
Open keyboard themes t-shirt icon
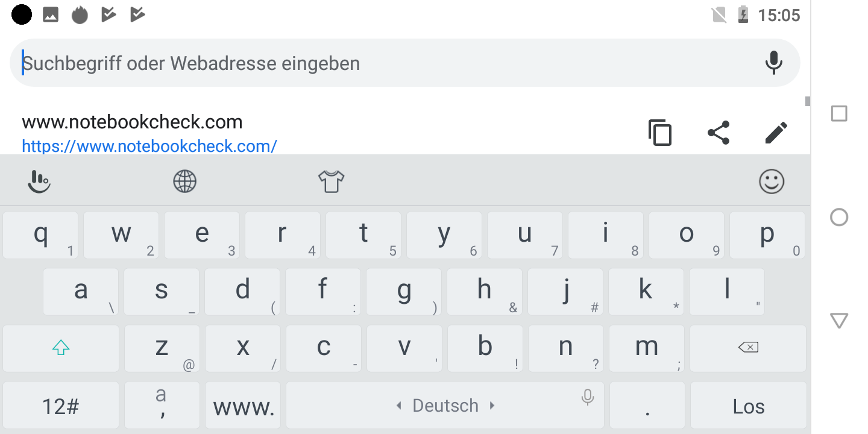[x=331, y=181]
